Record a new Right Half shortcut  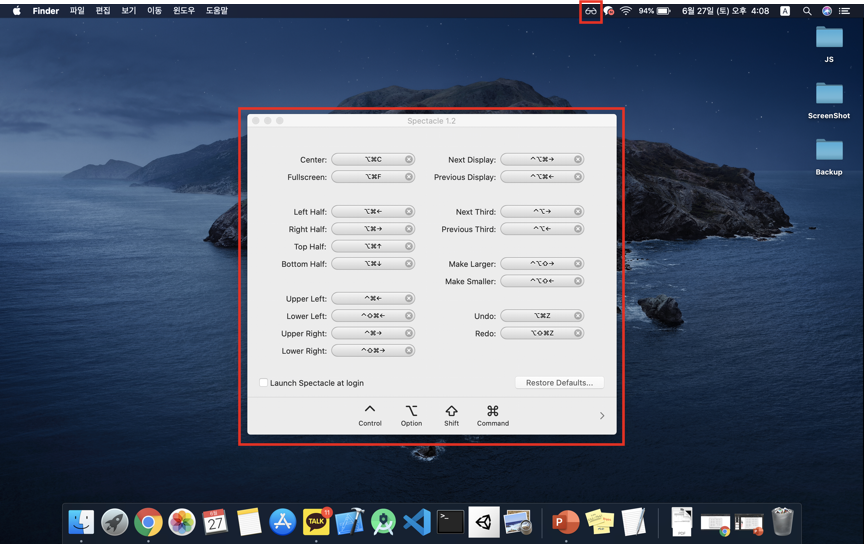click(x=373, y=229)
